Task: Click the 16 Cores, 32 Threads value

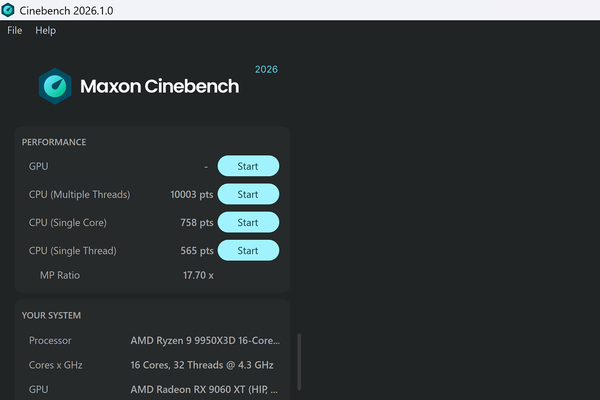Action: pos(202,365)
